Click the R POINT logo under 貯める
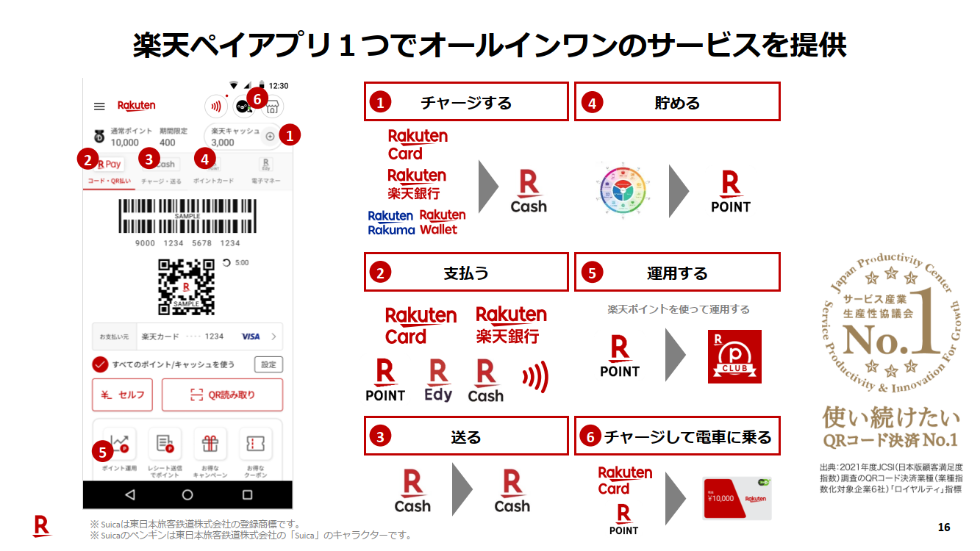The height and width of the screenshot is (551, 980). tap(731, 192)
